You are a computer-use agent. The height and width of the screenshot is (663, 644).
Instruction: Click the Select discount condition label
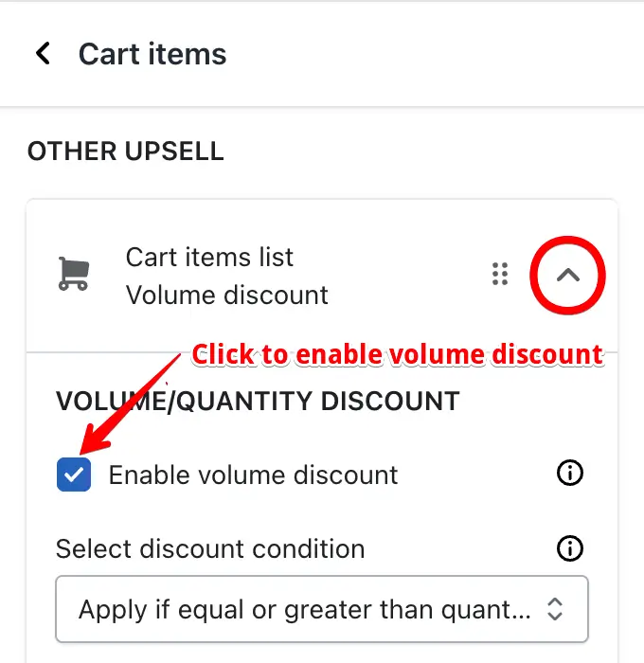pos(210,548)
